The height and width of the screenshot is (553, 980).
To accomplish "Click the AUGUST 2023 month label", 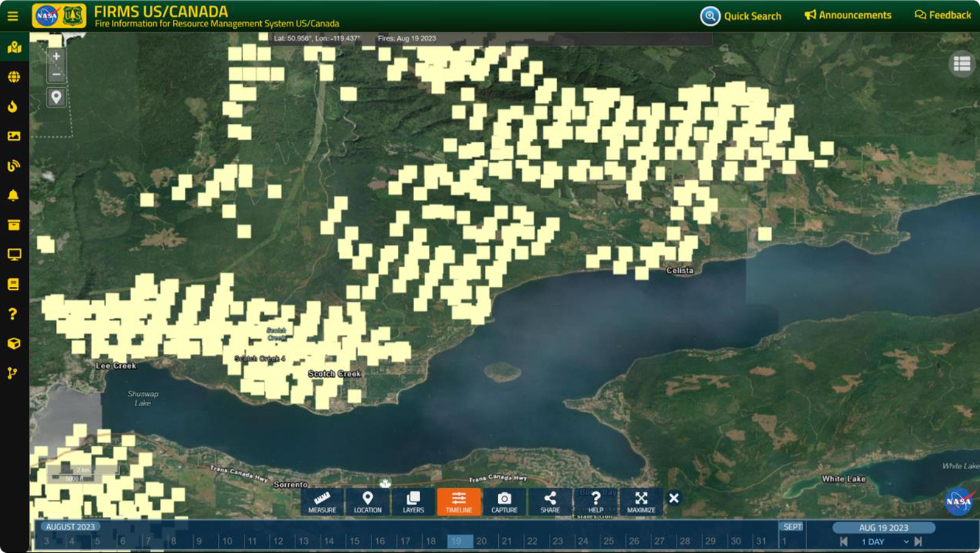I will (71, 527).
